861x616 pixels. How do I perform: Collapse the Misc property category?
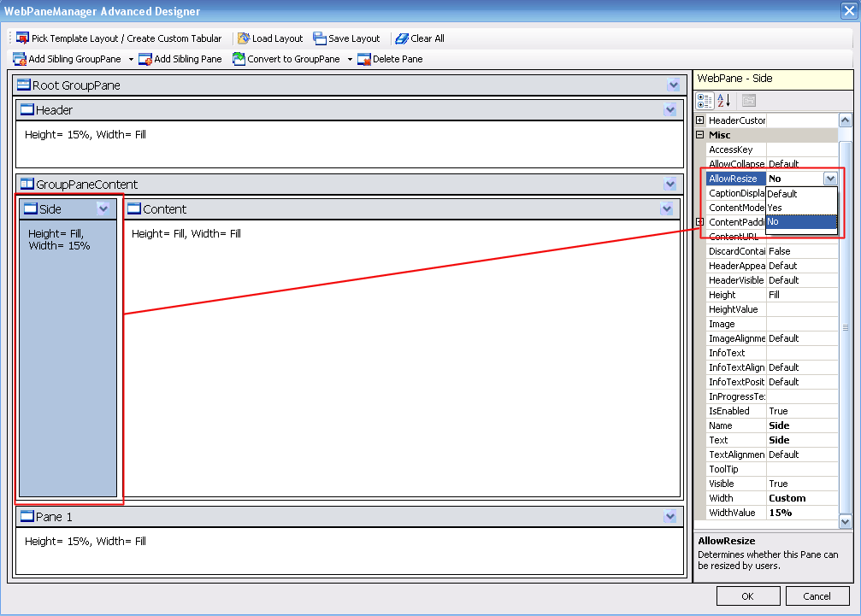click(x=700, y=135)
